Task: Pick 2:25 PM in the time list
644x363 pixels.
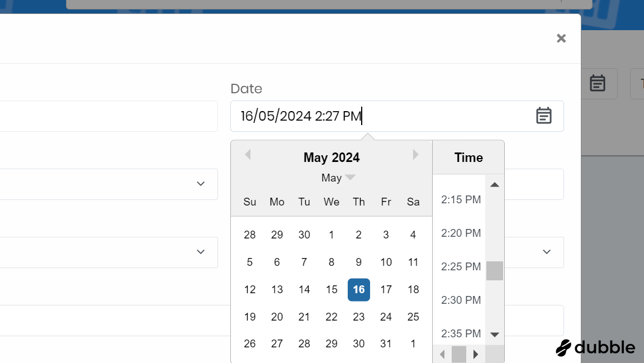Action: point(461,266)
